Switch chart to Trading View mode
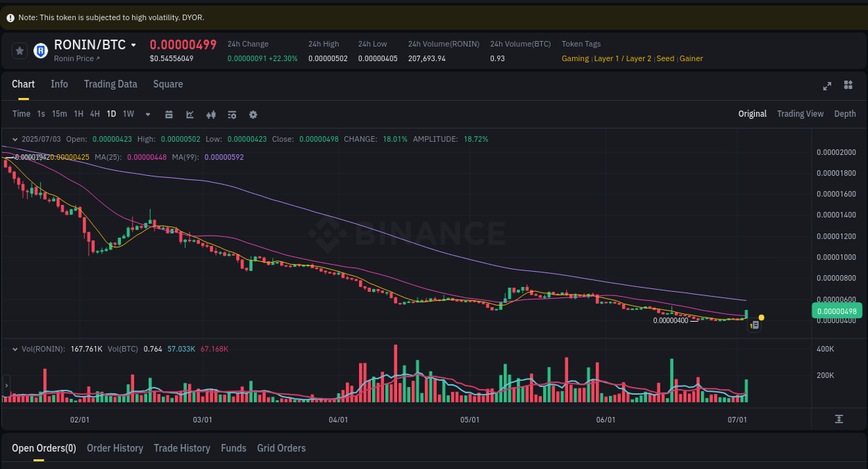The width and height of the screenshot is (868, 469). coord(800,113)
